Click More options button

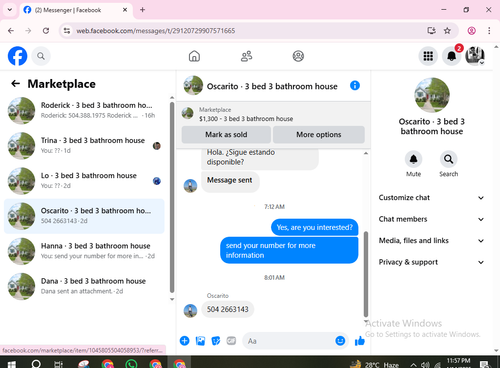[319, 134]
